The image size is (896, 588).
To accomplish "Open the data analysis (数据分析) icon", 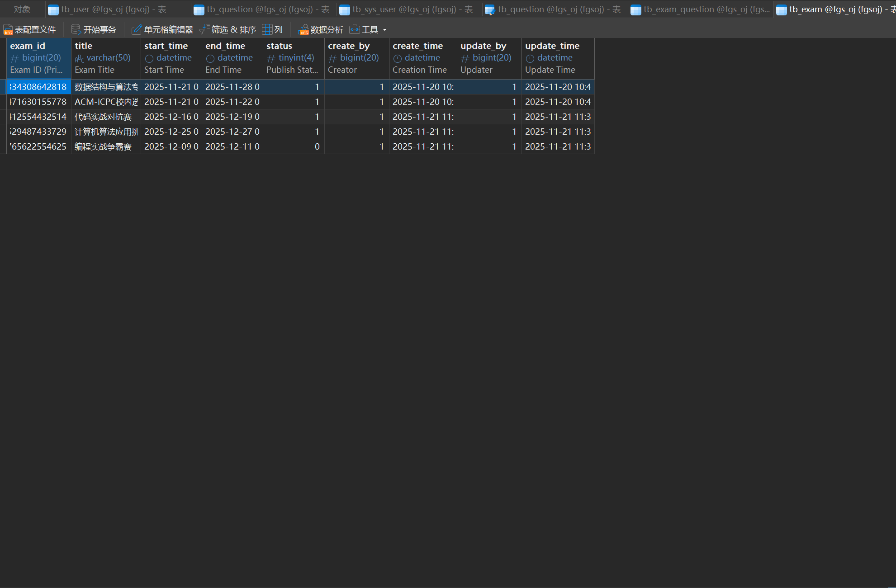I will click(303, 30).
